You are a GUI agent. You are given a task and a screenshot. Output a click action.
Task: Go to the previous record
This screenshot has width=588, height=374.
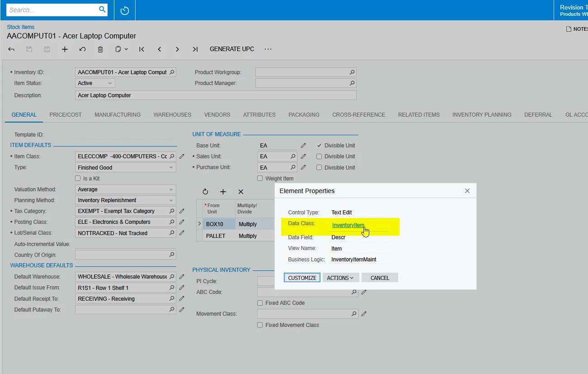tap(160, 49)
